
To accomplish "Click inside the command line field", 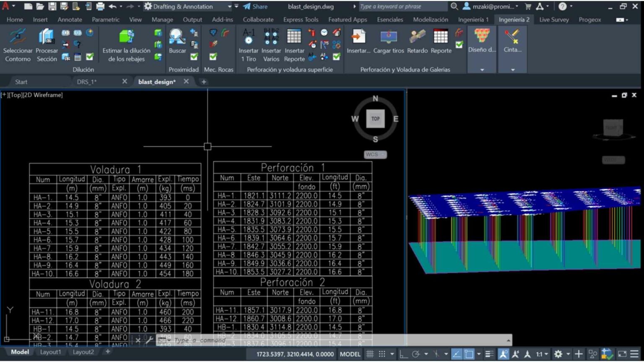I will pos(252,340).
